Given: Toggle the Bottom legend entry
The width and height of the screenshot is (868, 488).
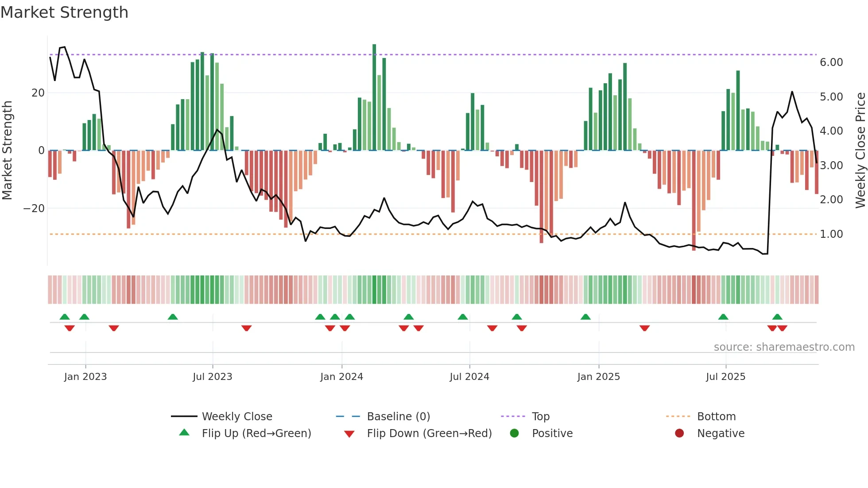Looking at the screenshot, I should (701, 416).
